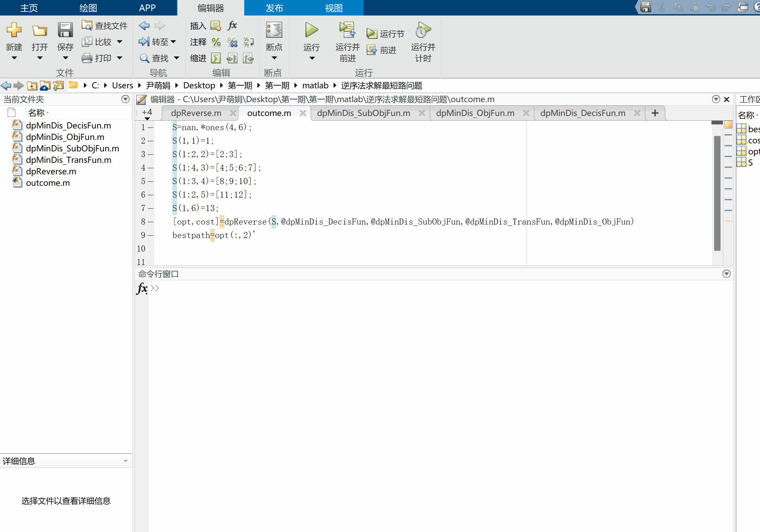Screen dimensions: 760x532
Task: Click the yellow code analyzer indicator
Action: pyautogui.click(x=728, y=125)
